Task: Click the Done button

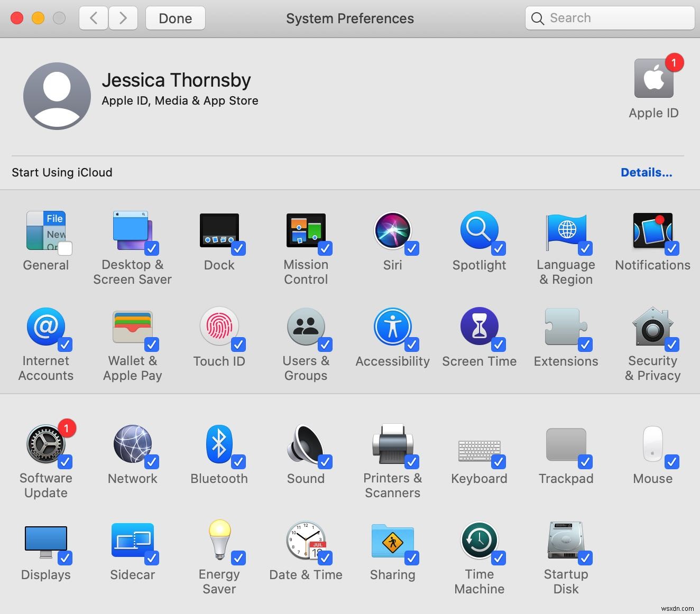Action: (175, 18)
